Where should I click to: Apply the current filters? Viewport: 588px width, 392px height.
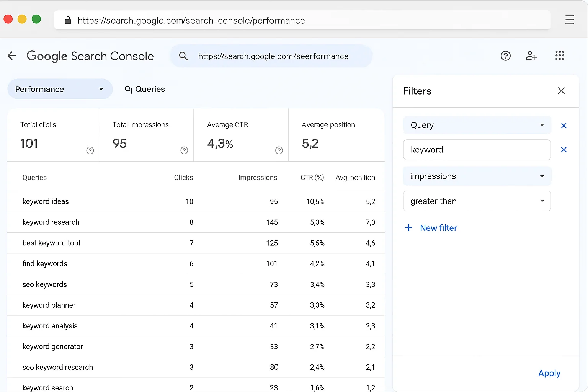coord(549,373)
